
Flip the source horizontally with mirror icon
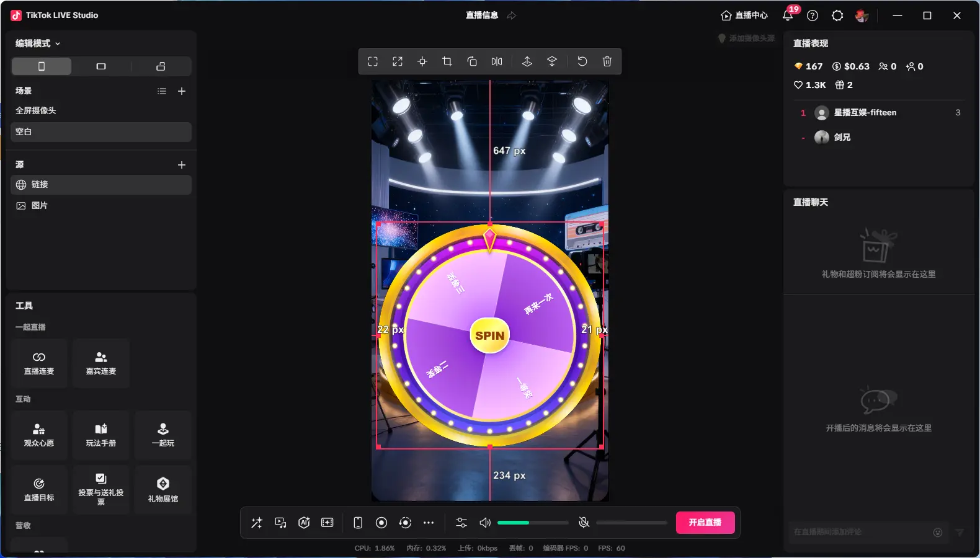497,61
